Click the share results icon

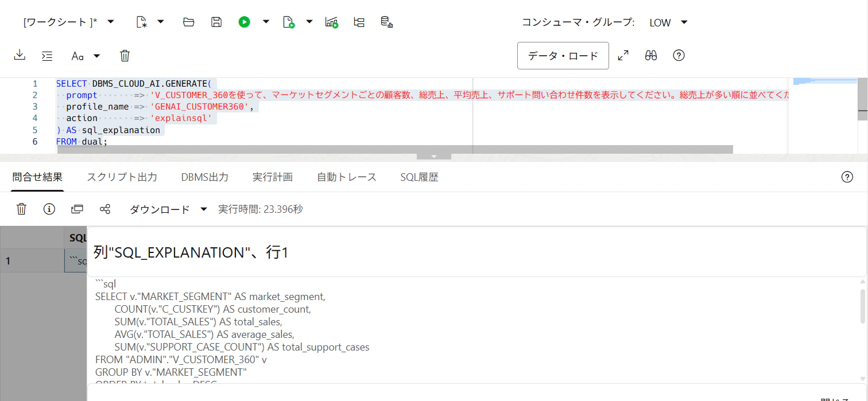[x=105, y=209]
